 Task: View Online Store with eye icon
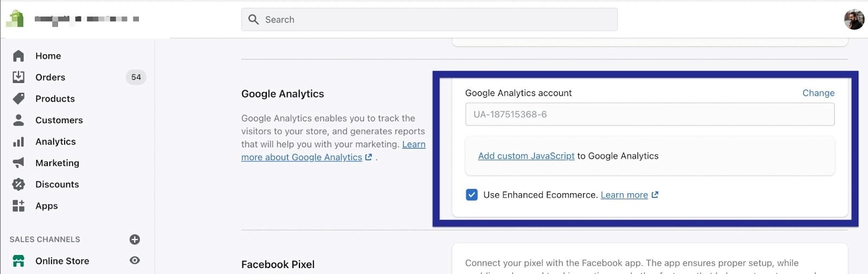tap(135, 261)
